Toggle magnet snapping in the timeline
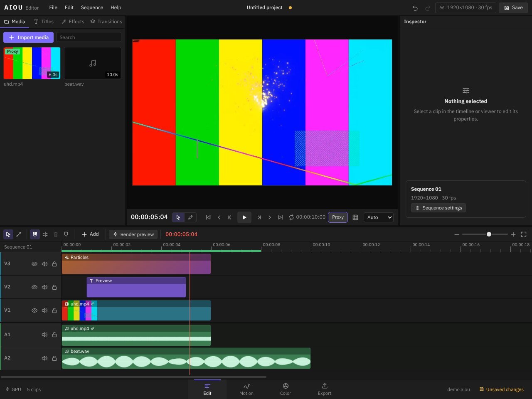The image size is (532, 399). (35, 234)
